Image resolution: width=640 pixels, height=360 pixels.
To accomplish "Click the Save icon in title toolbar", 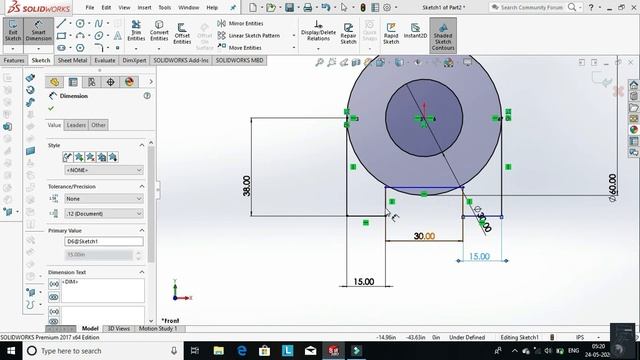I will coord(289,7).
